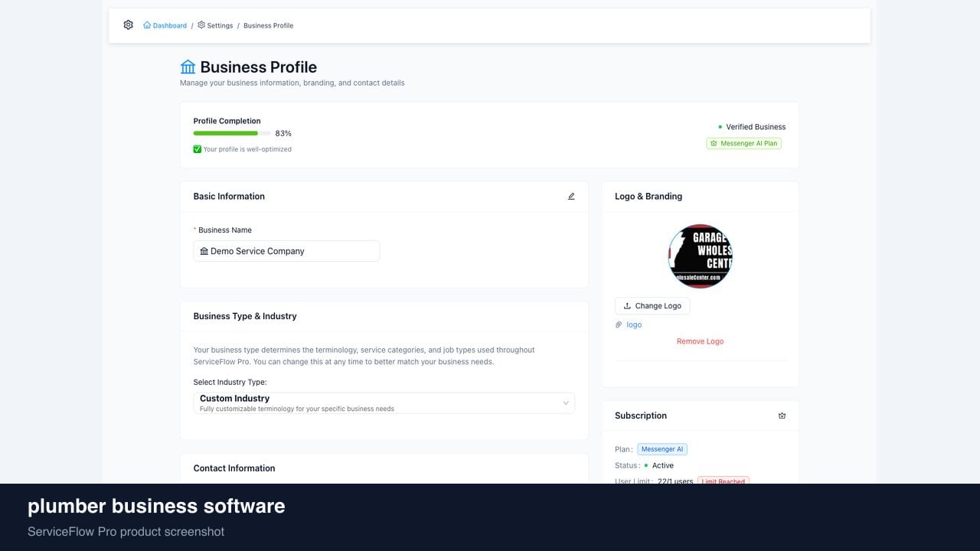Open the attached logo file link
980x551 pixels.
coord(634,324)
